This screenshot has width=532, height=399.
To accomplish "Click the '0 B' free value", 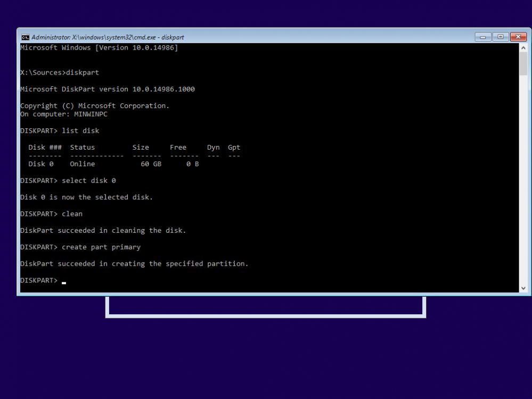I will click(193, 164).
